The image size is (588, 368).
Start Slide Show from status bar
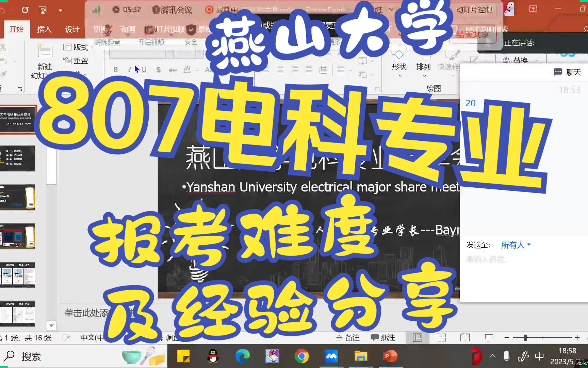coord(489,337)
